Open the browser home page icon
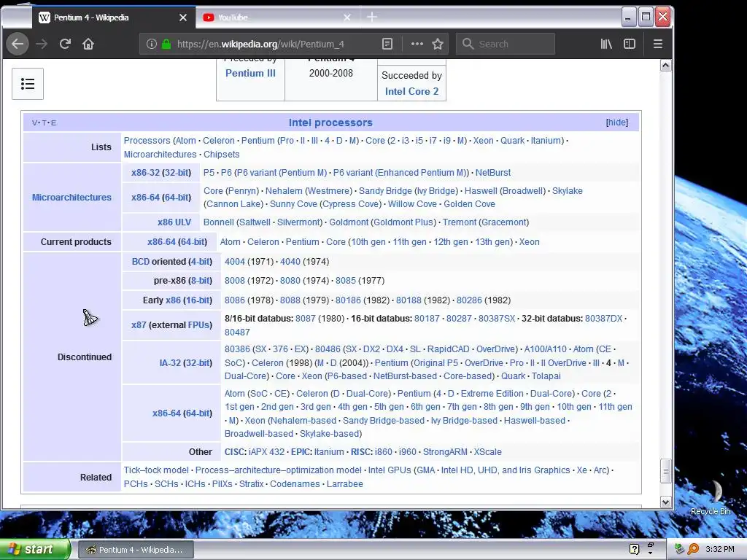This screenshot has height=560, width=747. point(88,44)
